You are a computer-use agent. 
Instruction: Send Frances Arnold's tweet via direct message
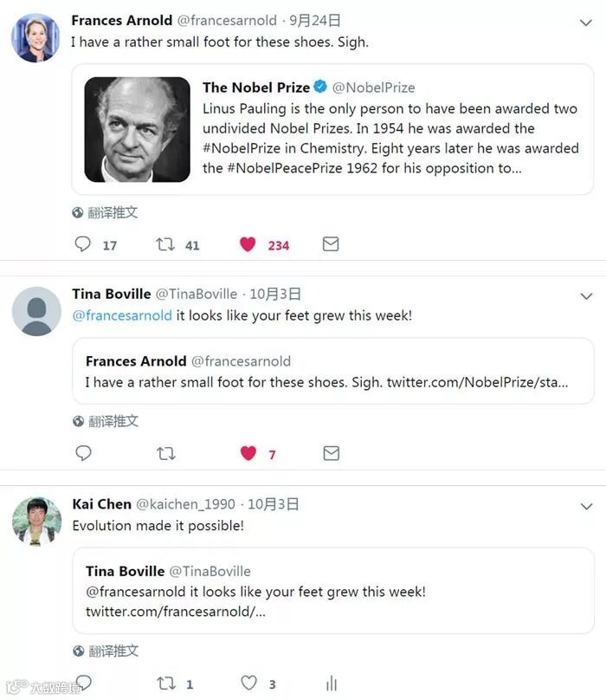(331, 243)
